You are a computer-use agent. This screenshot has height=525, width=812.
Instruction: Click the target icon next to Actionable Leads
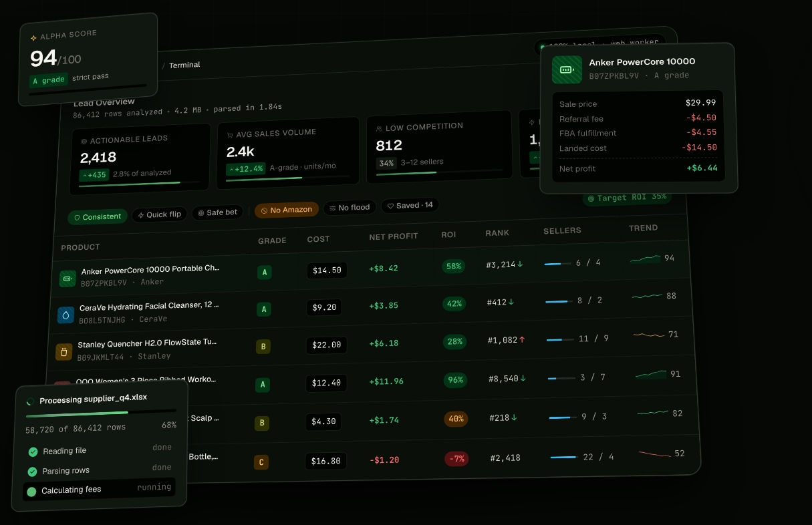(84, 141)
